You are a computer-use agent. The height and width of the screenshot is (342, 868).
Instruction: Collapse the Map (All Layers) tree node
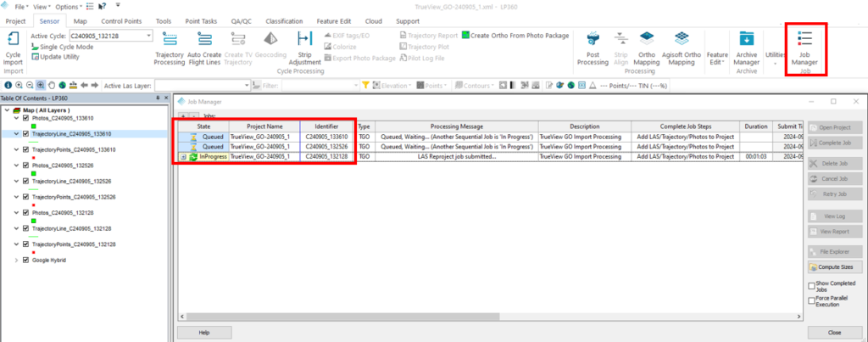coord(7,110)
